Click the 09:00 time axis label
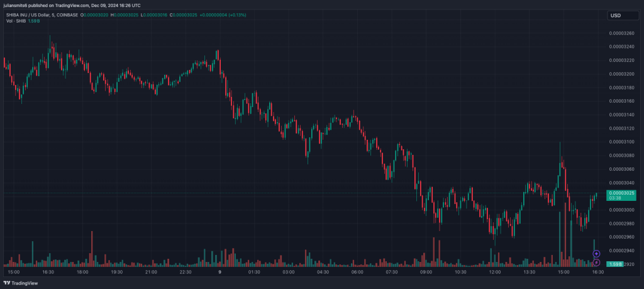 (x=426, y=272)
